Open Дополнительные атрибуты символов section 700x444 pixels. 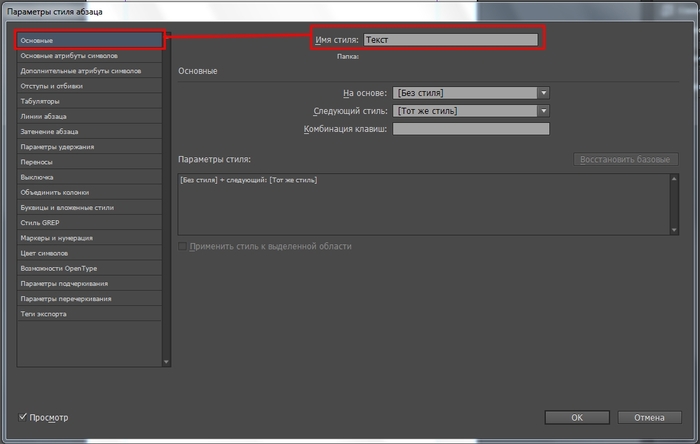click(x=89, y=71)
